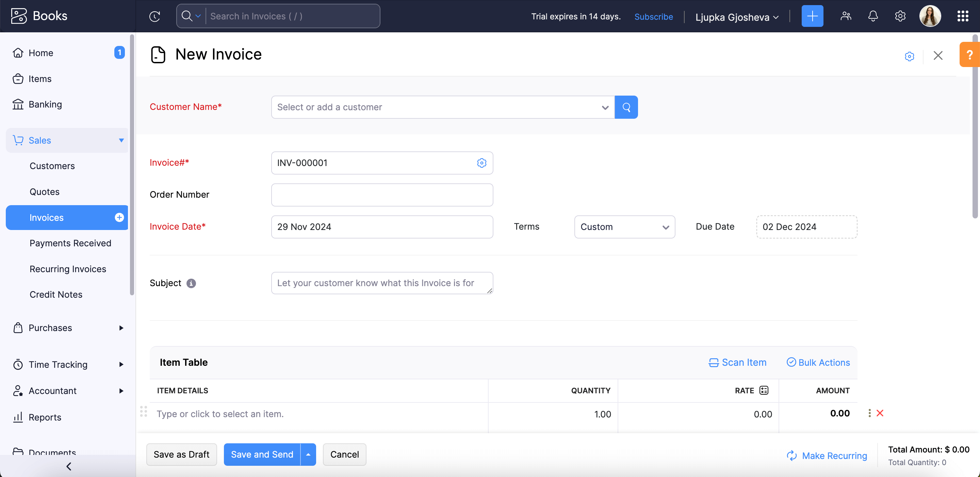Open the Customer Name dropdown

(x=443, y=107)
